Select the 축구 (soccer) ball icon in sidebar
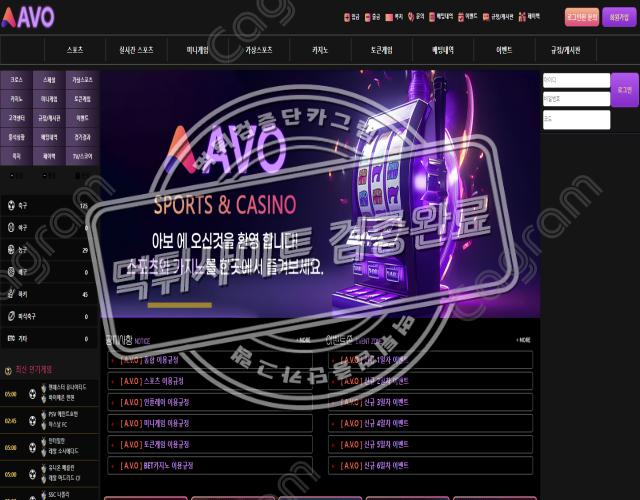This screenshot has width=640, height=500. click(x=10, y=206)
